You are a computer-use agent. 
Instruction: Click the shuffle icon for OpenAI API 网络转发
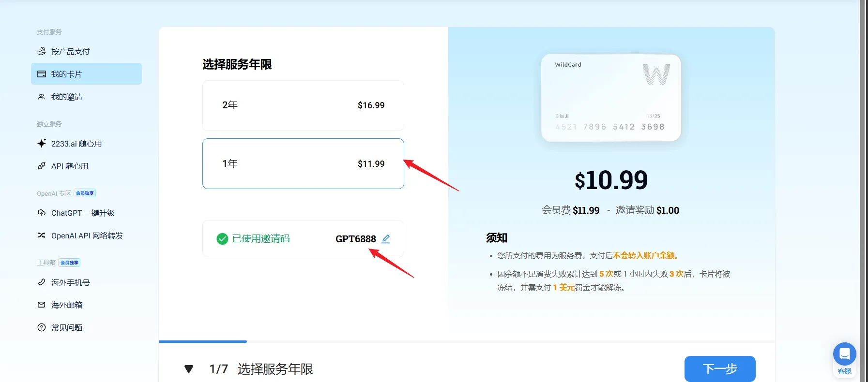point(42,235)
